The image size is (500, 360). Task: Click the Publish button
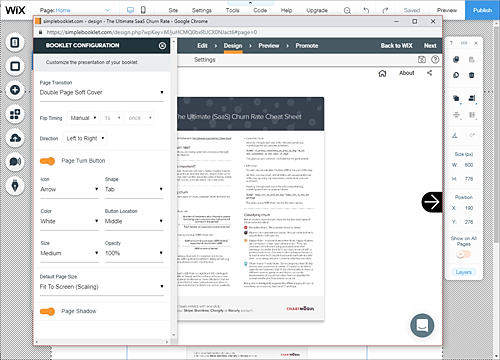click(x=482, y=10)
